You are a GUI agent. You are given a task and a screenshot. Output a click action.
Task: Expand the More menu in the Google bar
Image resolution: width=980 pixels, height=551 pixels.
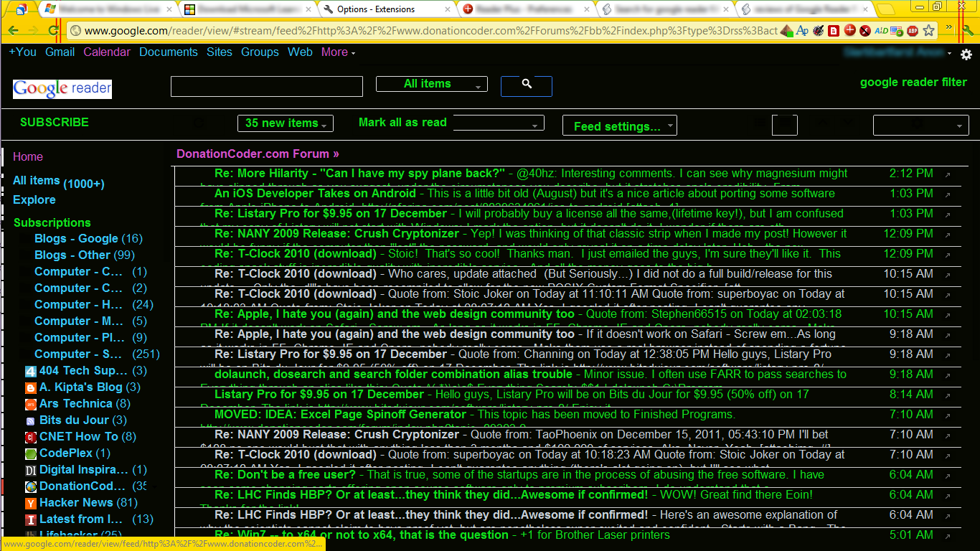coord(339,52)
